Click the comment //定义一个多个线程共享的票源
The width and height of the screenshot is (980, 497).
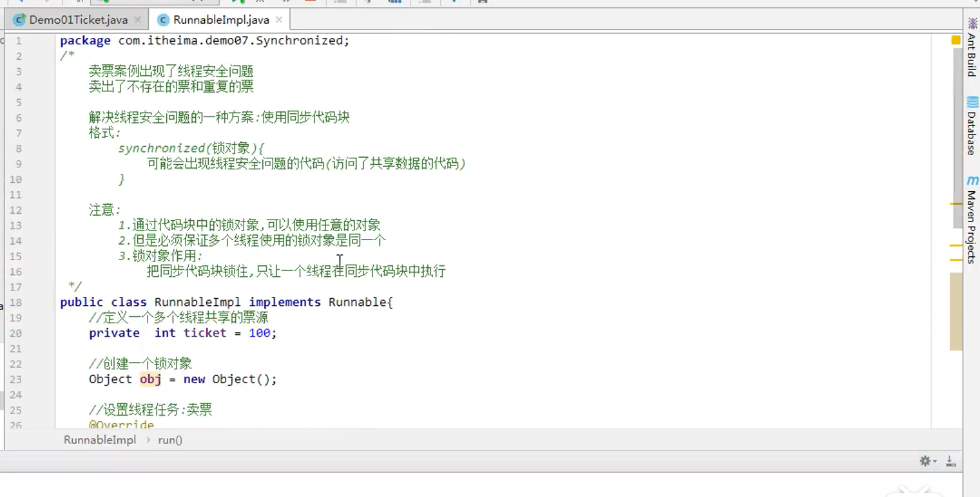coord(178,317)
